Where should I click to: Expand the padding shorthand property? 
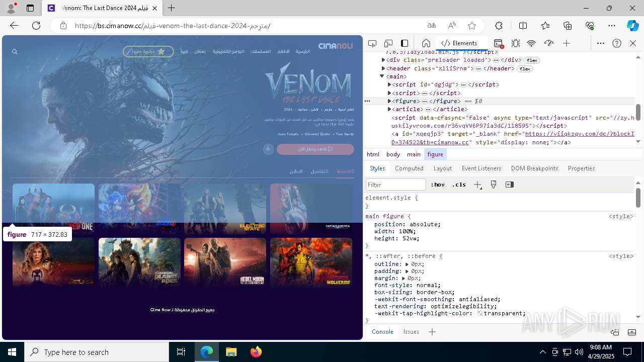(x=407, y=271)
